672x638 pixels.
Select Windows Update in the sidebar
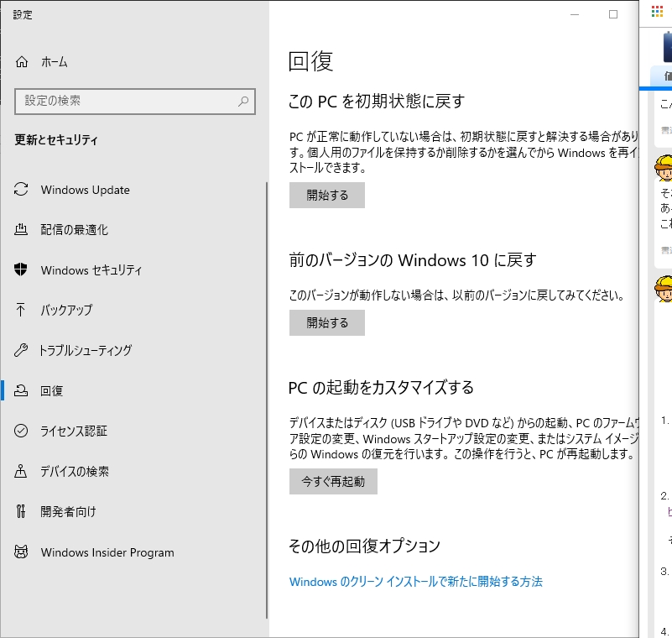tap(133, 190)
